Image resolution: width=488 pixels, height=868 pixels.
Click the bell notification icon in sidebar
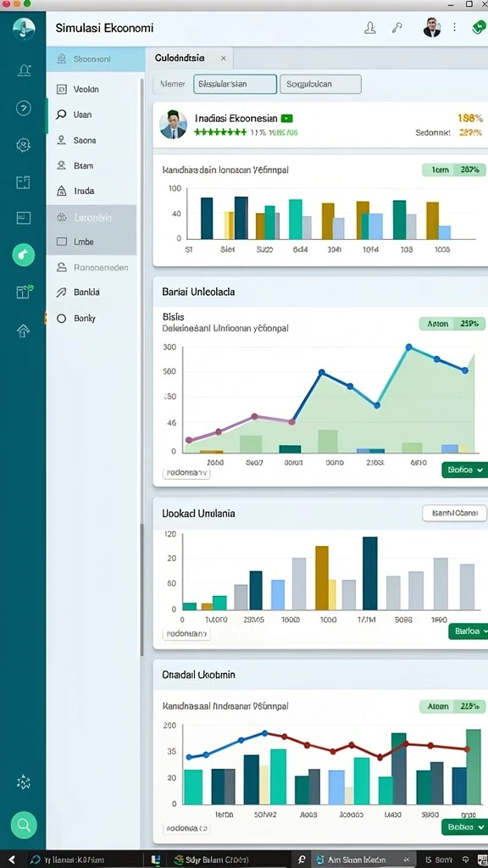pyautogui.click(x=24, y=70)
